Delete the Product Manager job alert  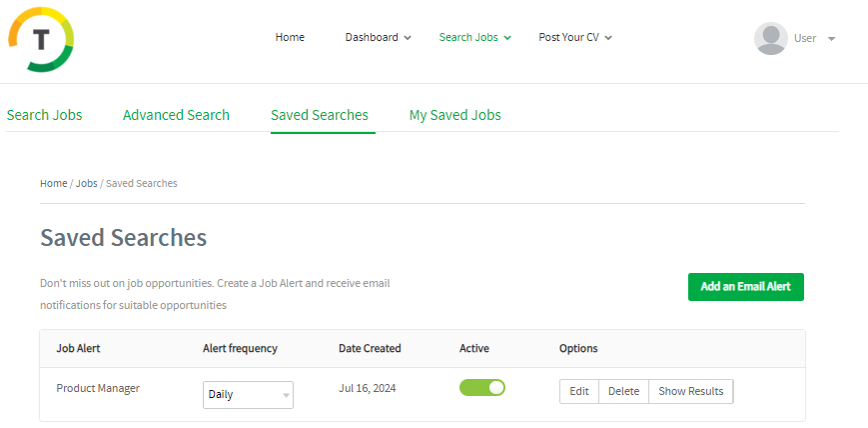point(623,391)
